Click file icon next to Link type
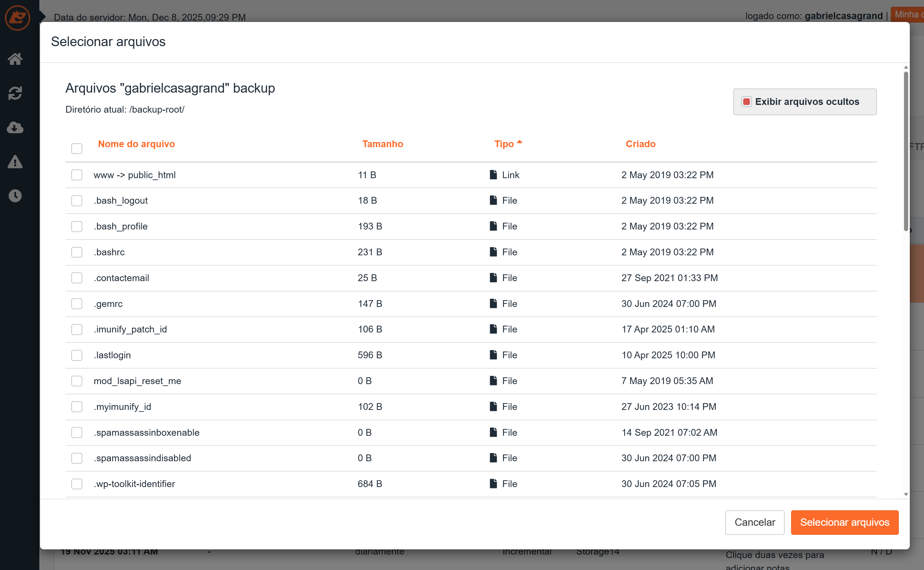The width and height of the screenshot is (924, 570). click(493, 175)
